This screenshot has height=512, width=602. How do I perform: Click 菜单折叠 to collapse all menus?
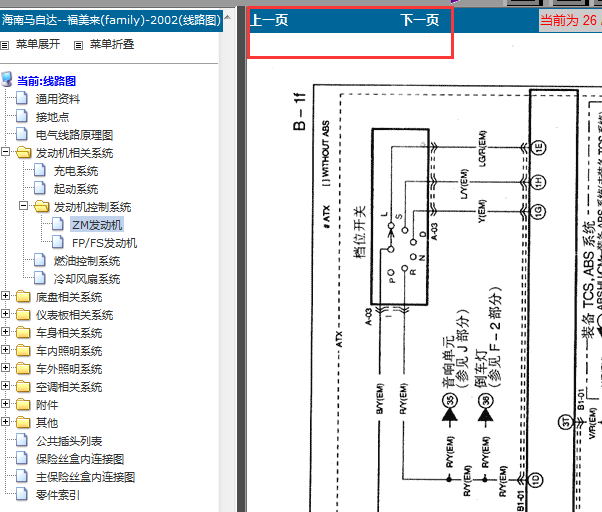tap(112, 44)
